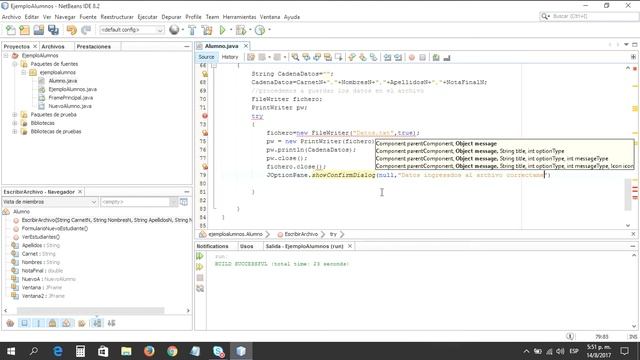This screenshot has width=640, height=360.
Task: Click the Shift Line Left editor icon
Action: pos(387,58)
